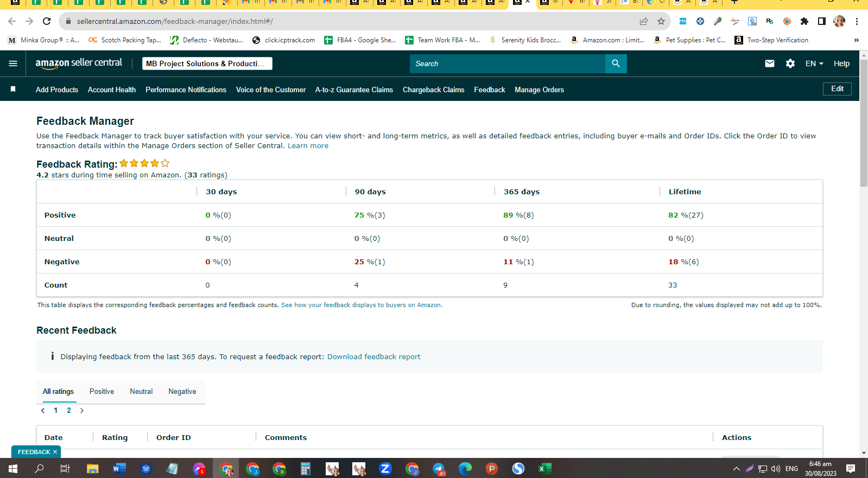Go back with the browser back arrow
This screenshot has height=478, width=868.
(x=12, y=21)
